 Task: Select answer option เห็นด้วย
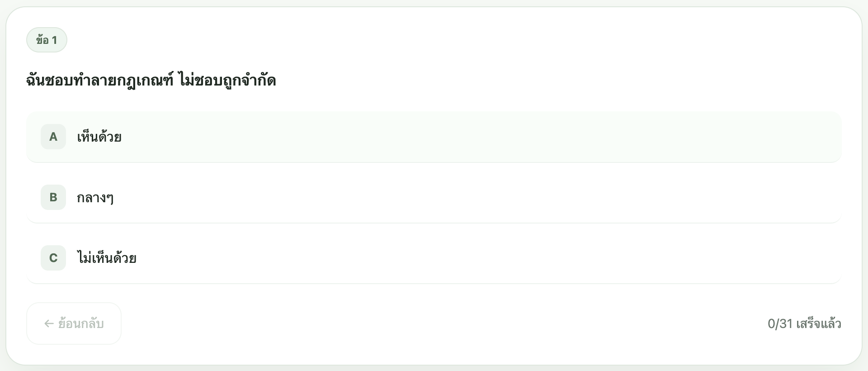[x=433, y=137]
